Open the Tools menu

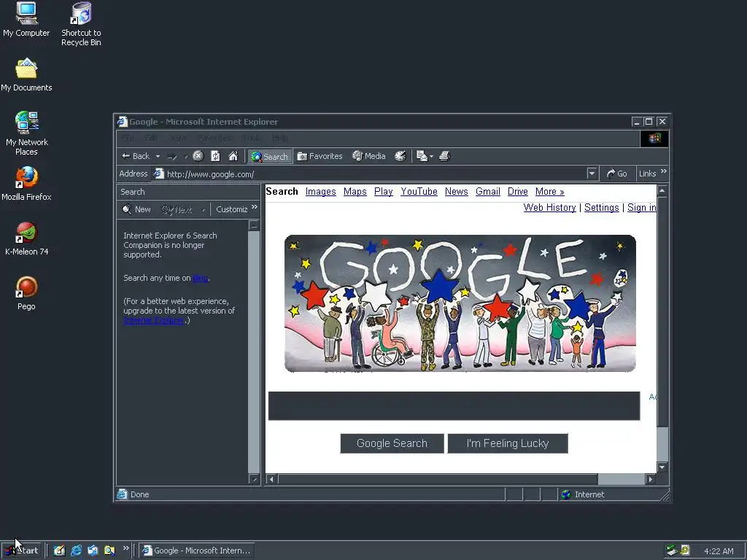tap(251, 138)
